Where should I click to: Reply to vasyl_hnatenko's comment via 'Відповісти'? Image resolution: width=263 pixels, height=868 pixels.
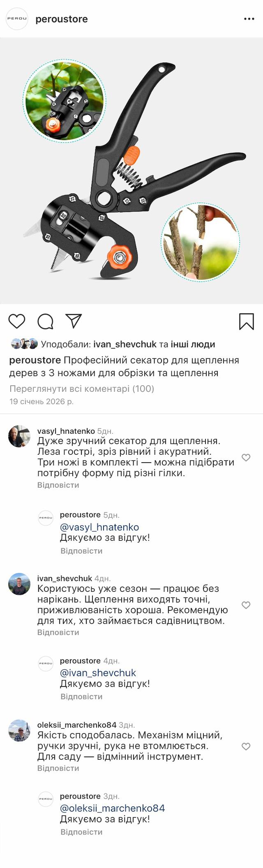(x=58, y=485)
